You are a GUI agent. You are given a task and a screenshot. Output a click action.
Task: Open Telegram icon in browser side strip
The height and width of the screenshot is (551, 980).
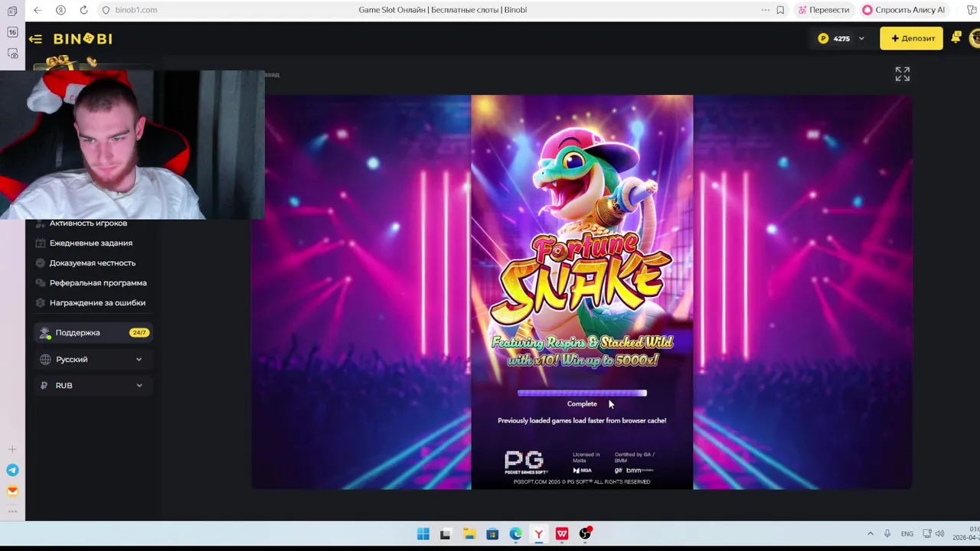click(x=12, y=470)
